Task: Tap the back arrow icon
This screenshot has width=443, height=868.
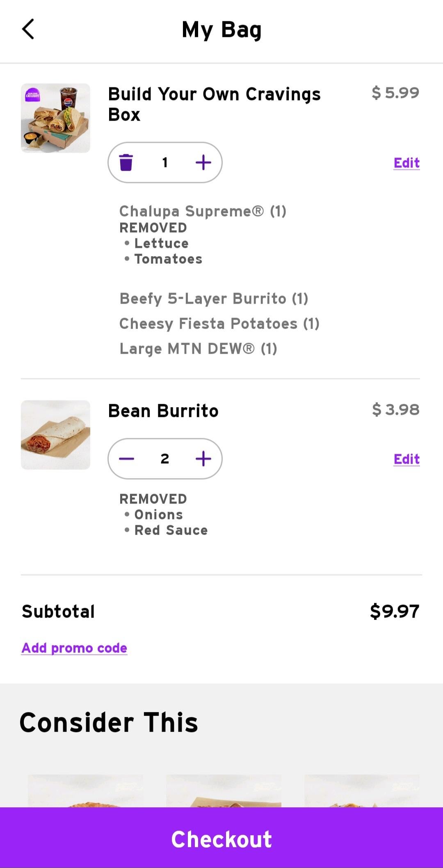Action: [28, 29]
